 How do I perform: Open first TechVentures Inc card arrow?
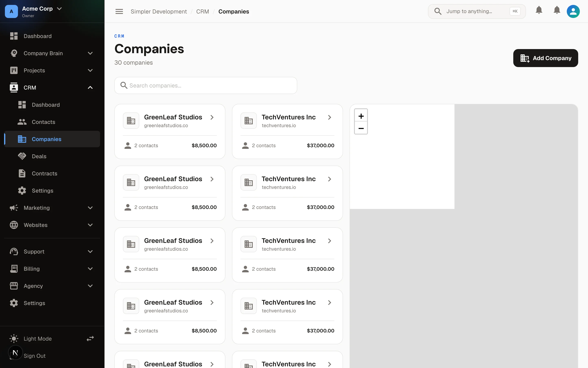coord(330,117)
